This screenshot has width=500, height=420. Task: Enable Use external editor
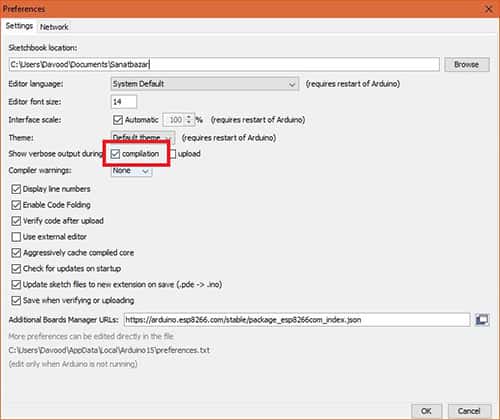click(16, 237)
